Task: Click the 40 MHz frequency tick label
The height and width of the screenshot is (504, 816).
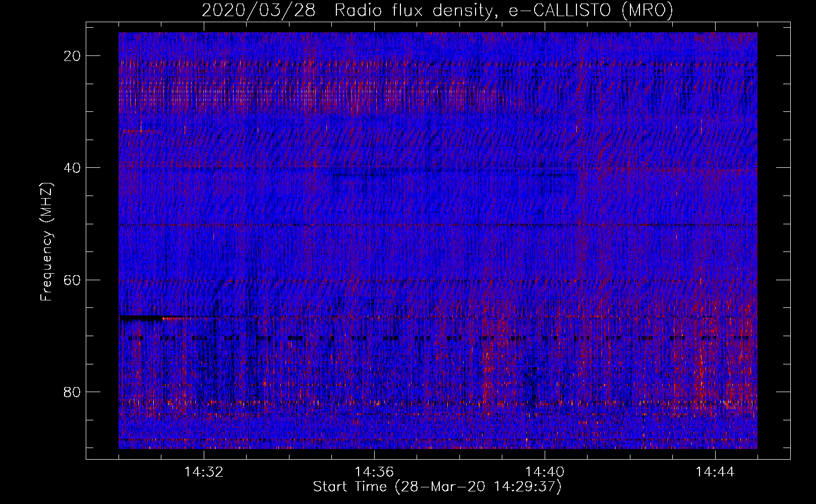Action: tap(72, 168)
